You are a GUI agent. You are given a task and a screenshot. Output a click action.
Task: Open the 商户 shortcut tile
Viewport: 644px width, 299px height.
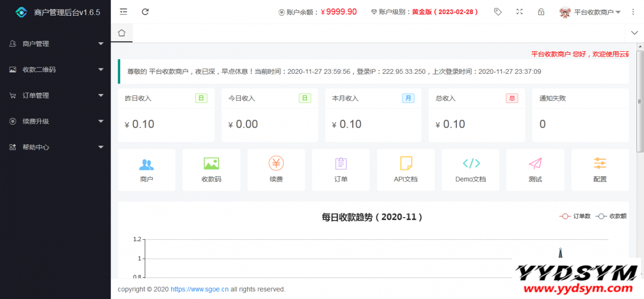pos(146,170)
